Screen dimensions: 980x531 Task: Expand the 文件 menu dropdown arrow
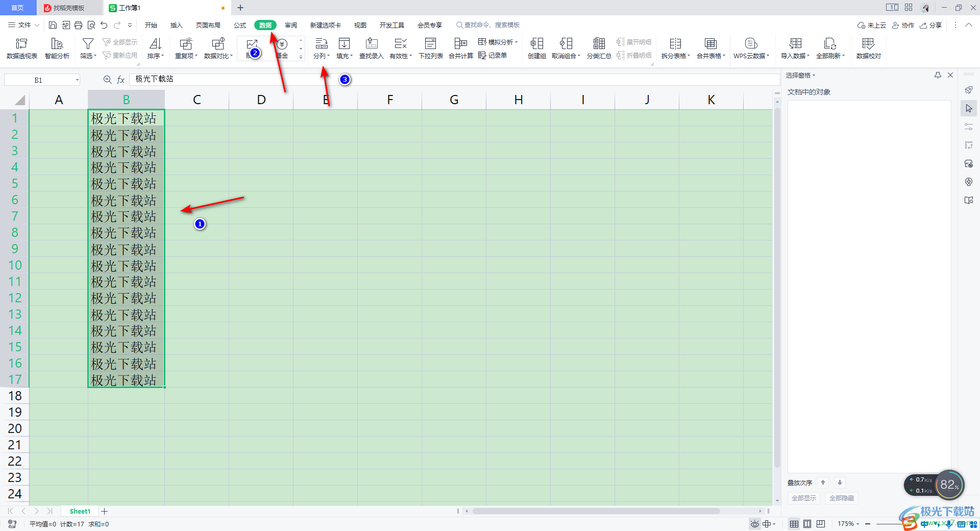pyautogui.click(x=37, y=25)
